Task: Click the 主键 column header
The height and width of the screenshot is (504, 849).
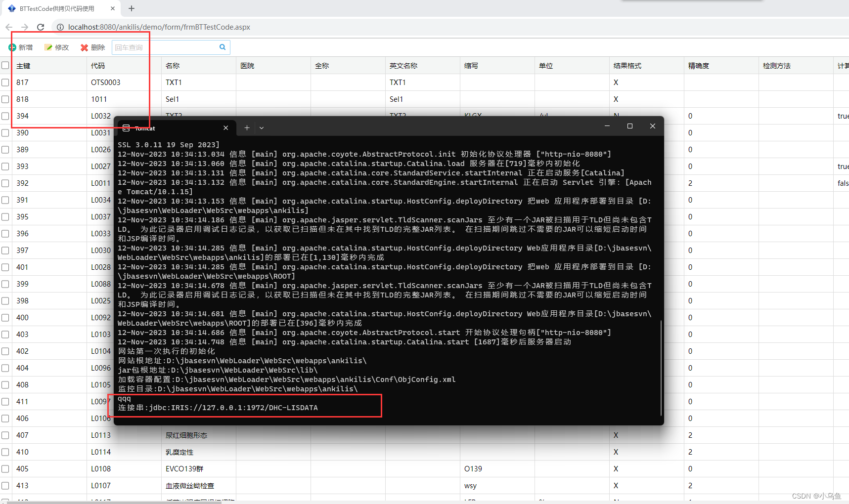Action: point(49,66)
